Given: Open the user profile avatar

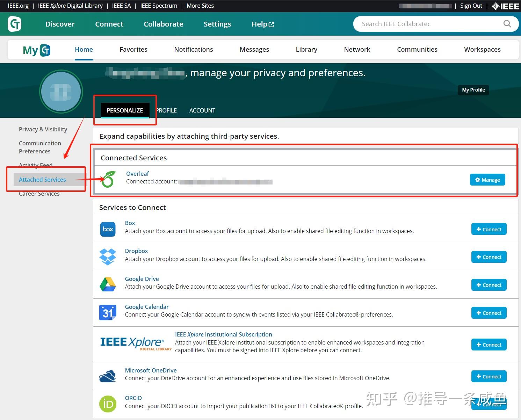Looking at the screenshot, I should (x=61, y=92).
